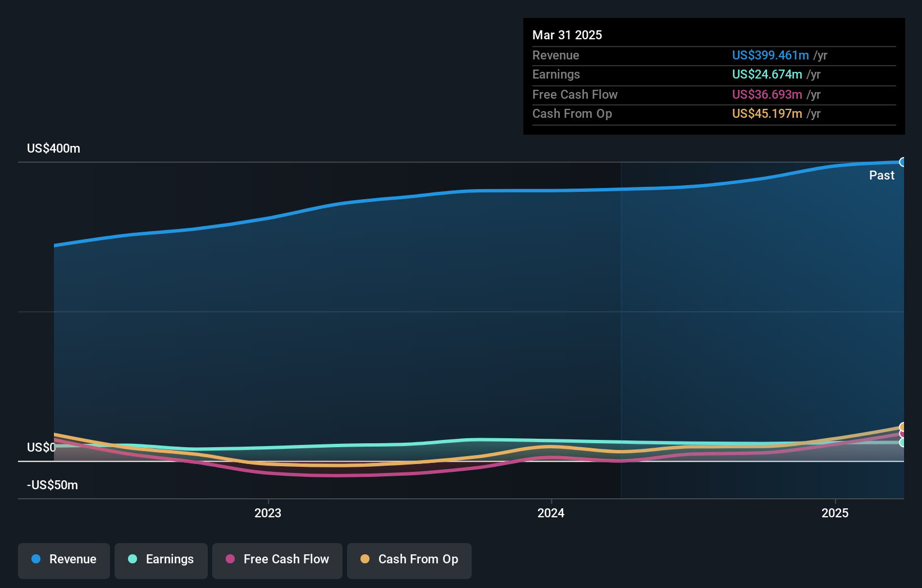This screenshot has height=588, width=922.
Task: Click the US$24.674m earnings value
Action: tap(767, 75)
